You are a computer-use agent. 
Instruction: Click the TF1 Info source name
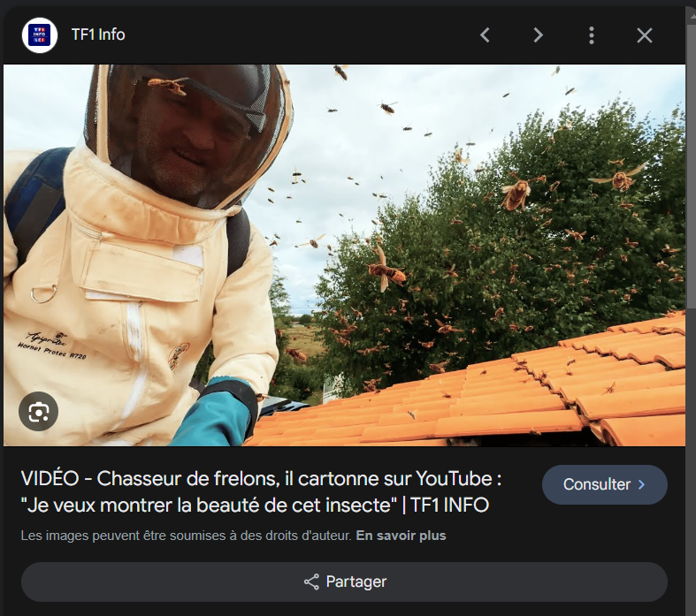(98, 35)
